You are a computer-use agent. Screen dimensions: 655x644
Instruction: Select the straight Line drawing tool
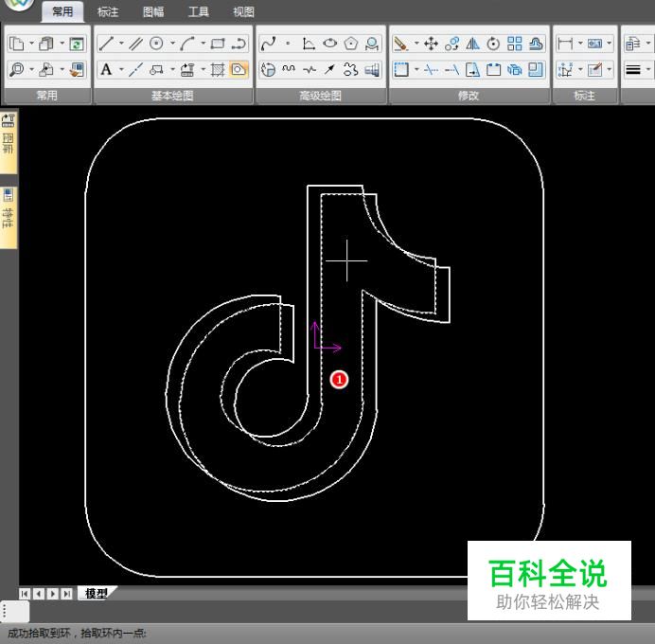(106, 44)
